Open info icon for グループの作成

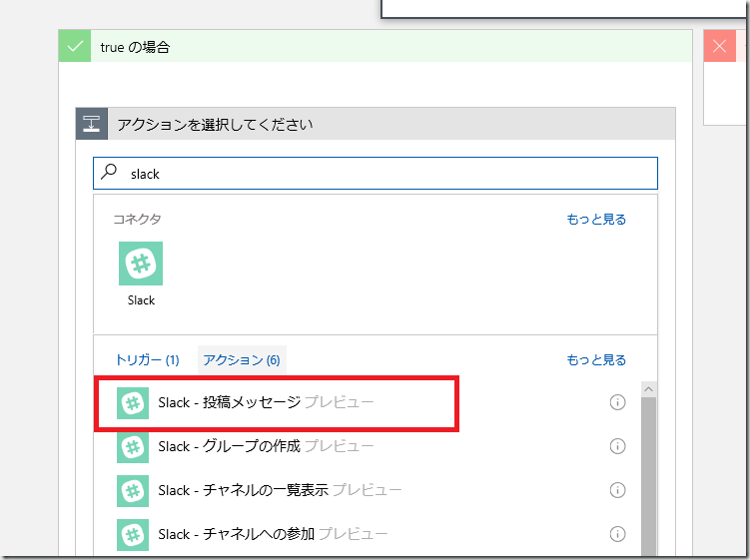(x=617, y=446)
